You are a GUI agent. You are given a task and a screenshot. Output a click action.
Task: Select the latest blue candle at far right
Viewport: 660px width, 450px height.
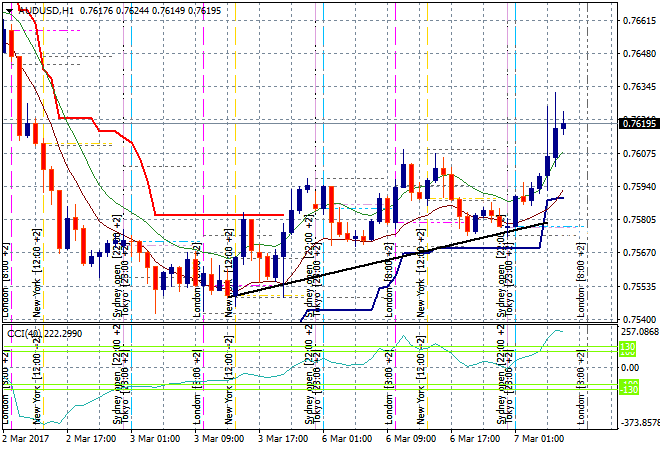[564, 126]
